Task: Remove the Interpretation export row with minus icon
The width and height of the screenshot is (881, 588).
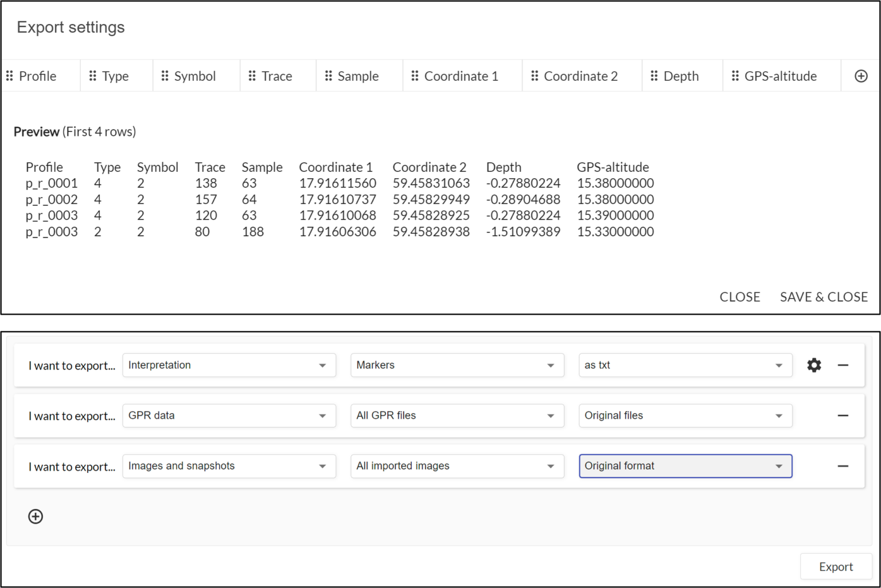Action: 843,365
